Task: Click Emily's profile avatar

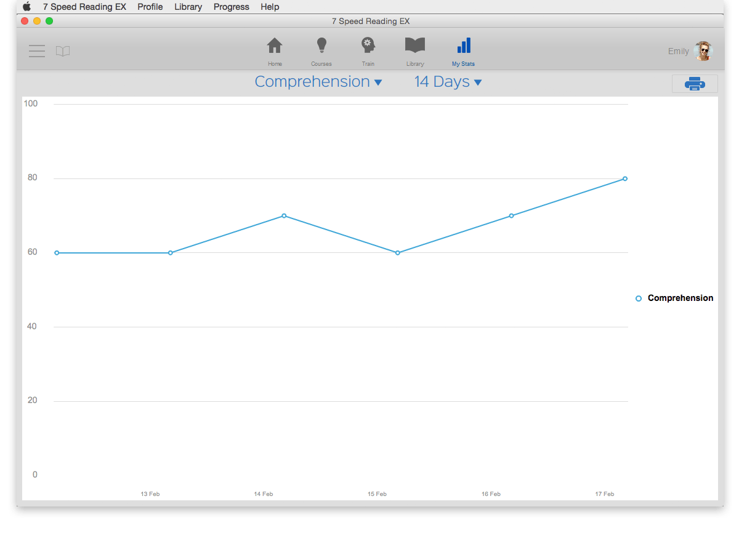Action: pyautogui.click(x=703, y=51)
